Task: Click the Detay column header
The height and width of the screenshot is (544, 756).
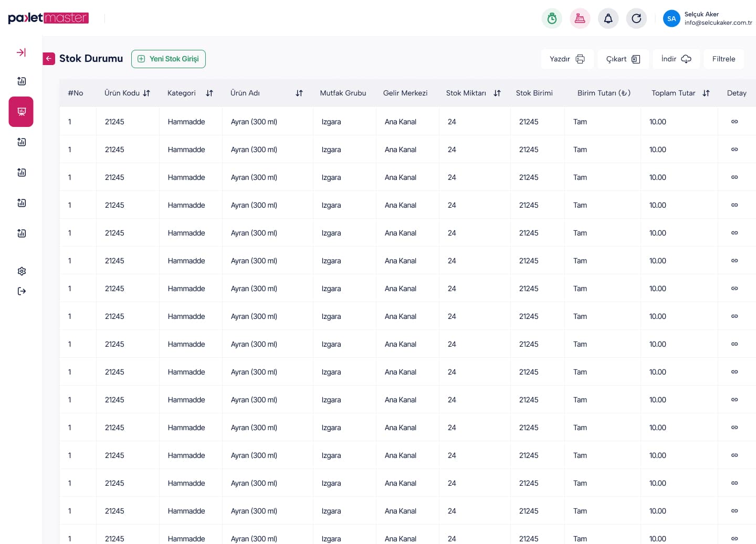Action: click(x=737, y=93)
